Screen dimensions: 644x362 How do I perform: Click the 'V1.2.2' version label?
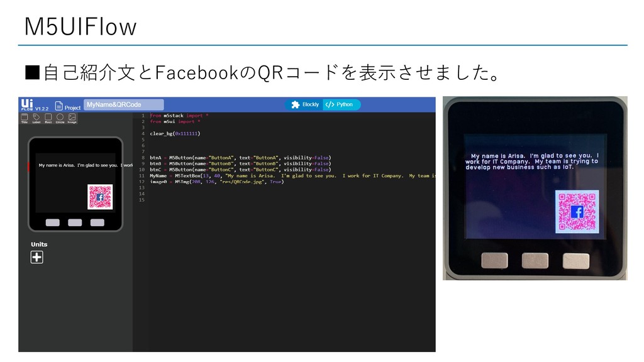point(42,109)
